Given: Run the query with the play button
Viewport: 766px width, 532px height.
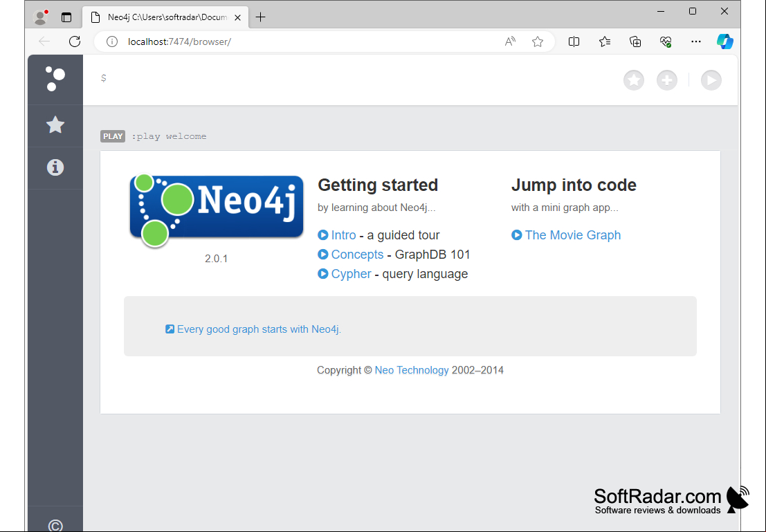Looking at the screenshot, I should (711, 80).
